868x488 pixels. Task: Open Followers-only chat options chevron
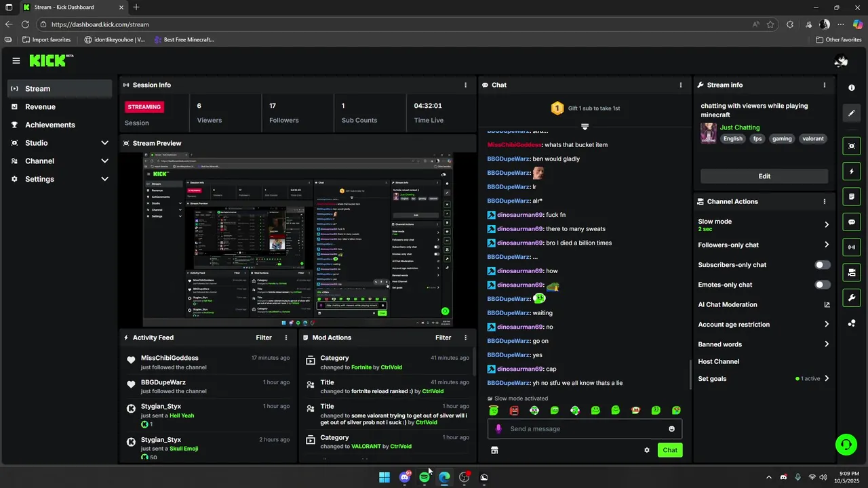point(827,245)
